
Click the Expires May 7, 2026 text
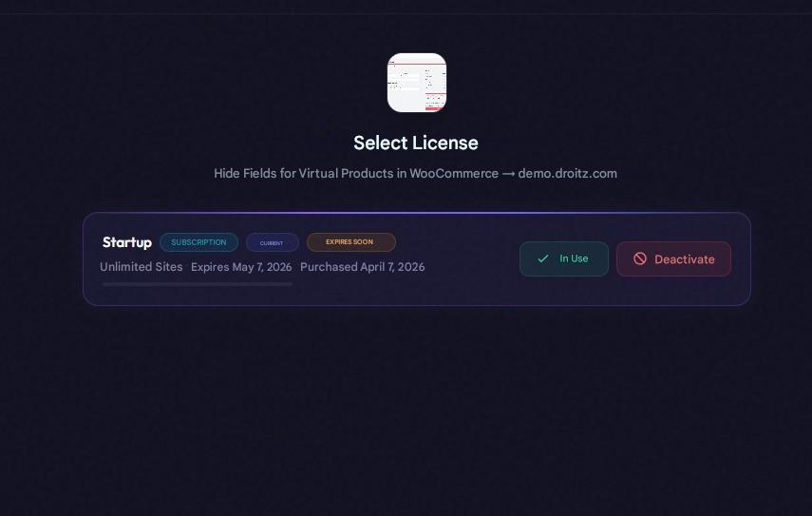point(241,267)
